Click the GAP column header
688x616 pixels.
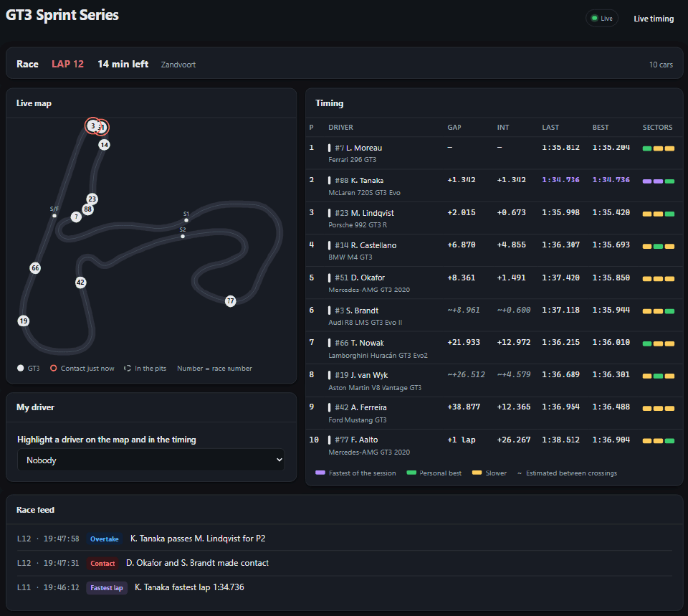pyautogui.click(x=454, y=128)
